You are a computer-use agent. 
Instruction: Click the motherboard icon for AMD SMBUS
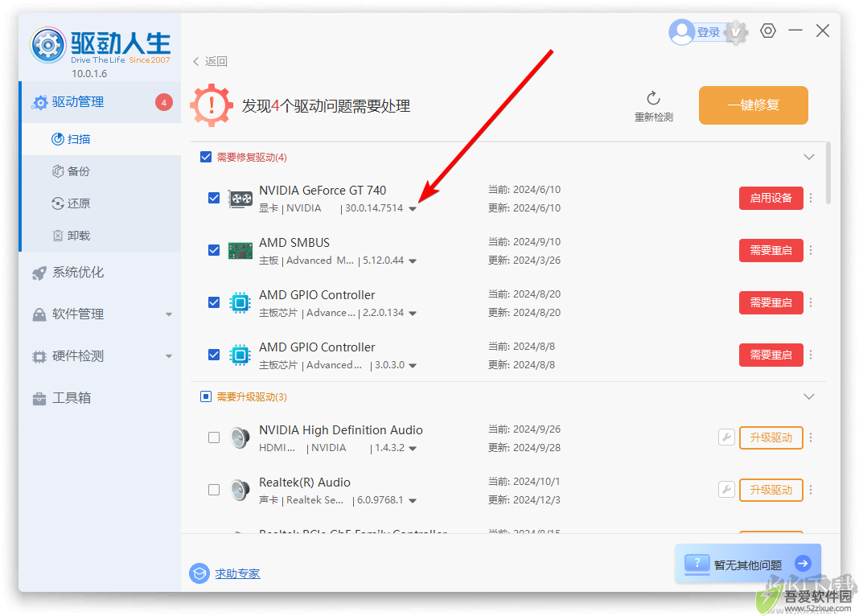point(240,251)
